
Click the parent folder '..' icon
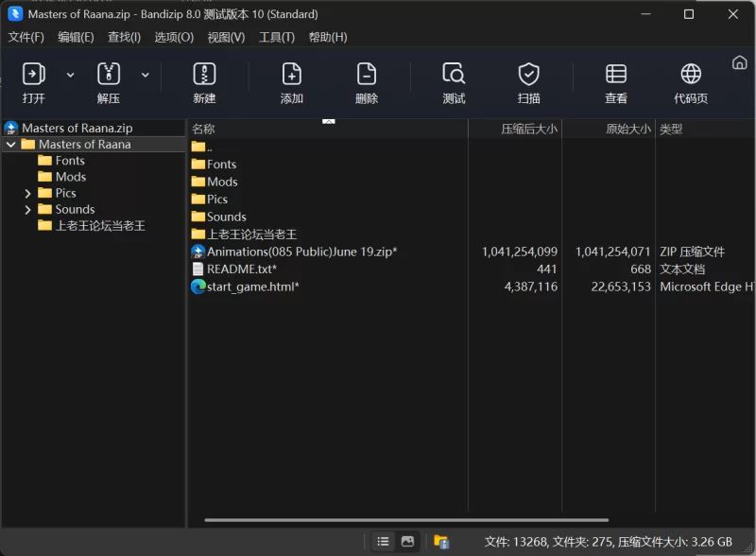point(198,147)
